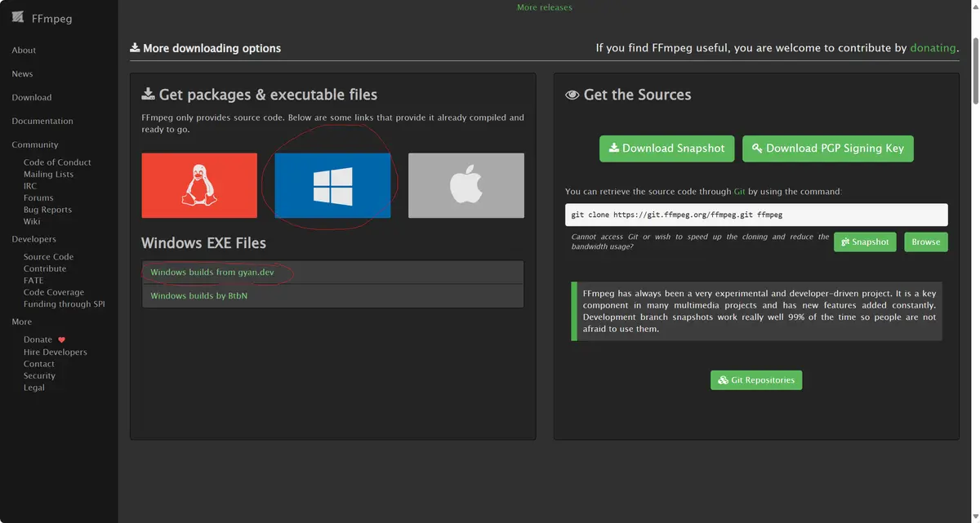Open About in the sidebar
This screenshot has height=523, width=980.
point(24,51)
